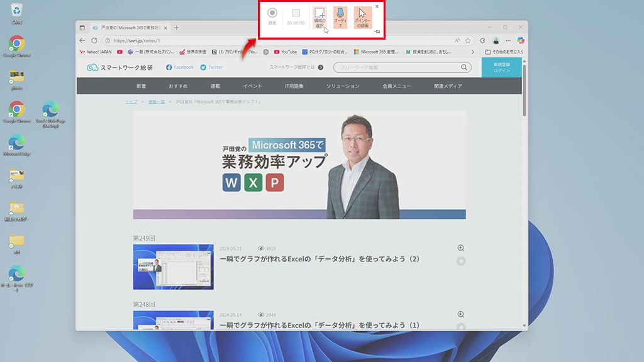Refresh the current web page

[x=94, y=41]
